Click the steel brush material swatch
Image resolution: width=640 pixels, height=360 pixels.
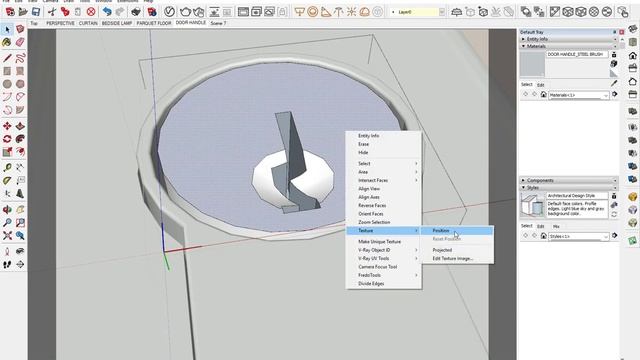click(532, 64)
